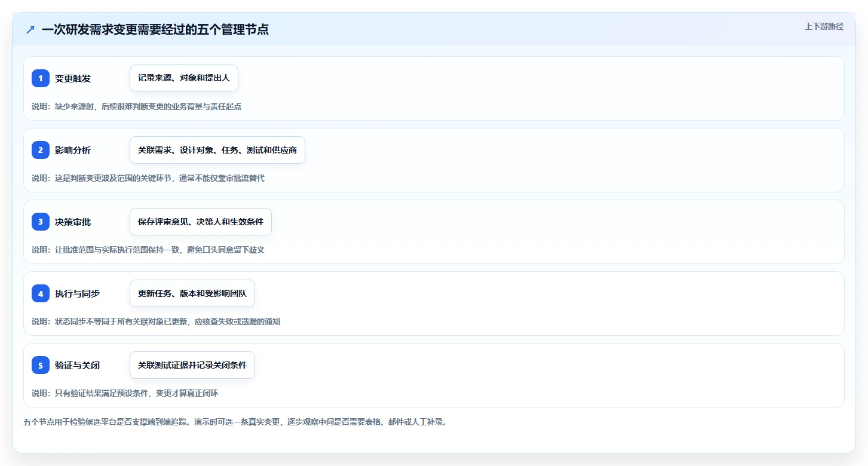
Task: Click the note starting 说明：这是判断变更波及范围
Action: (x=148, y=178)
